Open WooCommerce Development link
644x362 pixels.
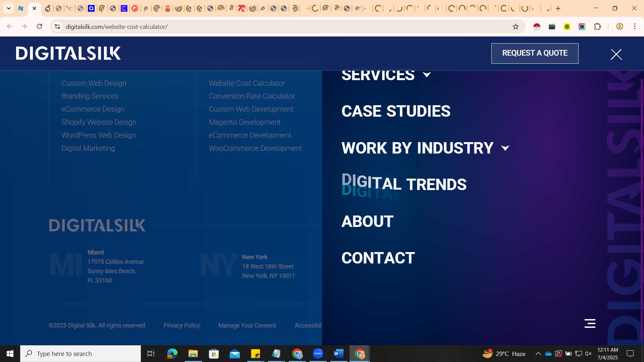tap(255, 148)
